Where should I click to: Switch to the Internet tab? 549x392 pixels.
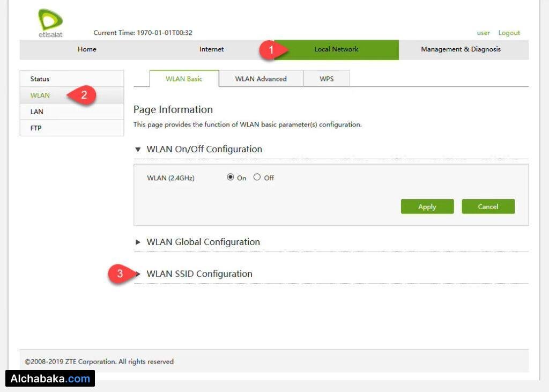click(x=211, y=49)
